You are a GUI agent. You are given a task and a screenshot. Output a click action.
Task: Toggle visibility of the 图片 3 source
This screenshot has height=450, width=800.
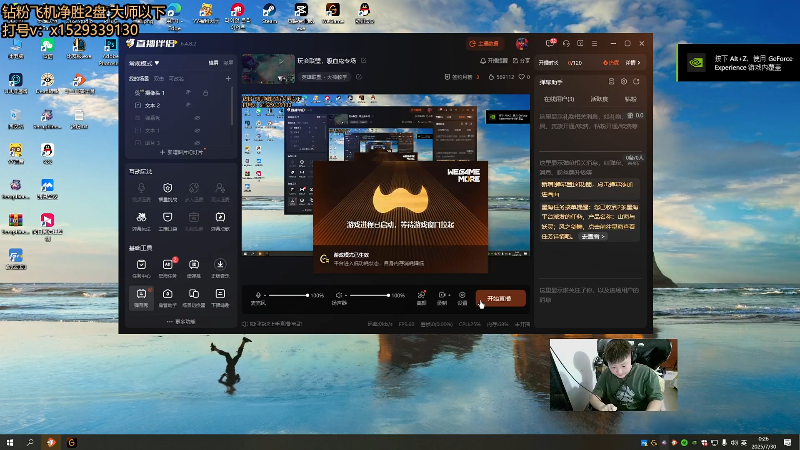[197, 143]
